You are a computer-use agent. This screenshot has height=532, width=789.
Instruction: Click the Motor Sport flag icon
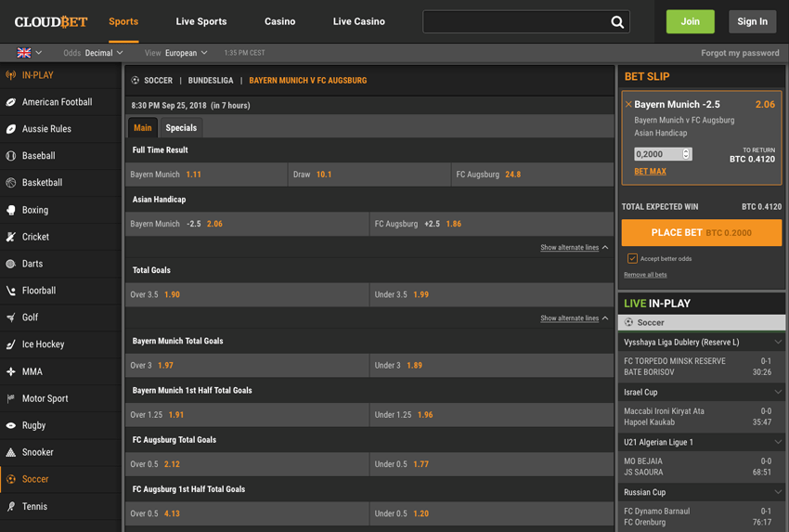click(x=10, y=398)
